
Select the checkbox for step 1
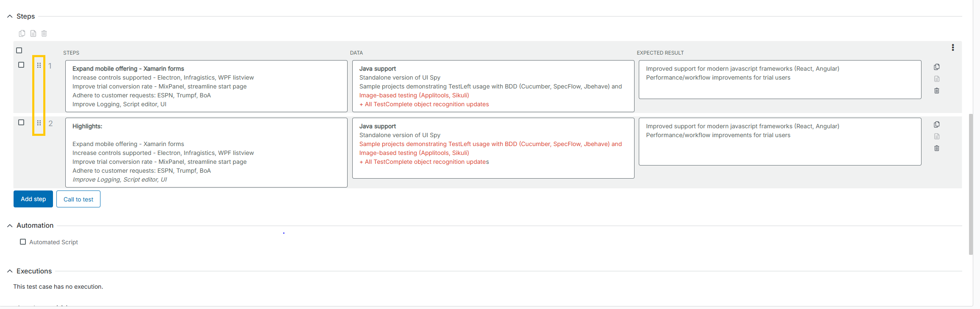point(21,65)
